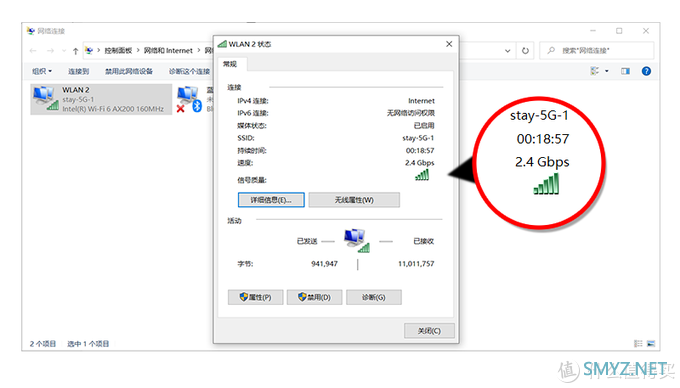Refresh the address bar location
Viewport: 680px width, 388px height.
tap(525, 51)
